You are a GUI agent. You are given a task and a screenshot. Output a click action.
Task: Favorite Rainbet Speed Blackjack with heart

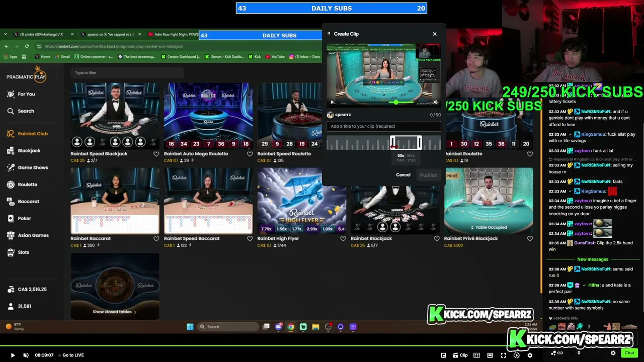156,154
